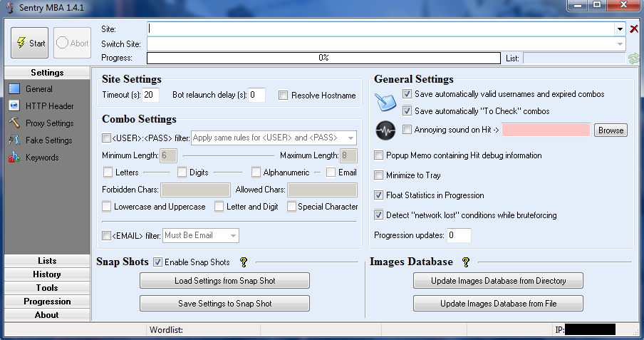The width and height of the screenshot is (644, 340).
Task: Open the History sidebar section
Action: click(x=47, y=274)
